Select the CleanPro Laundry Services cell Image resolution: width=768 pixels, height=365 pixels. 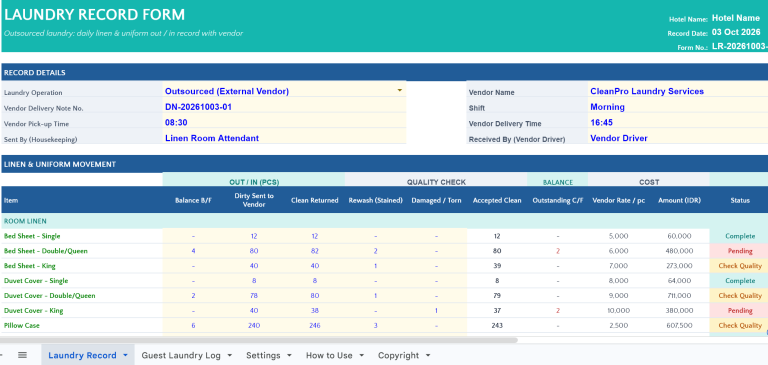coord(678,91)
